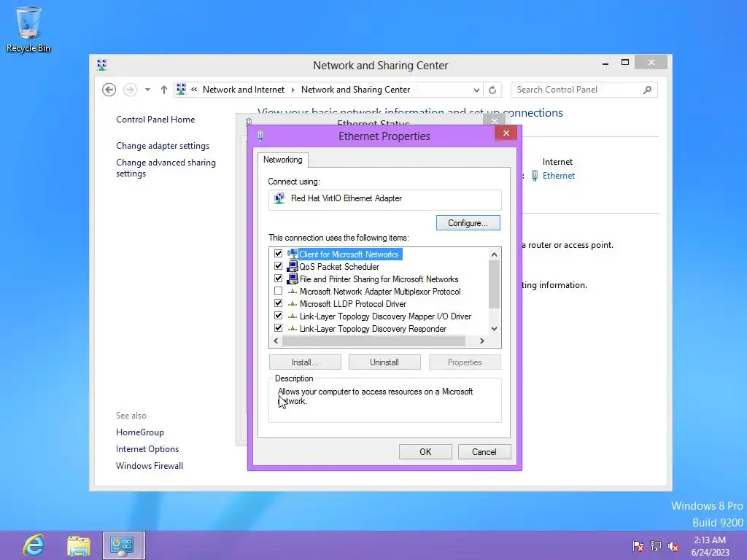Check Microsoft Network Adapter Multiplexor Protocol

[x=278, y=291]
